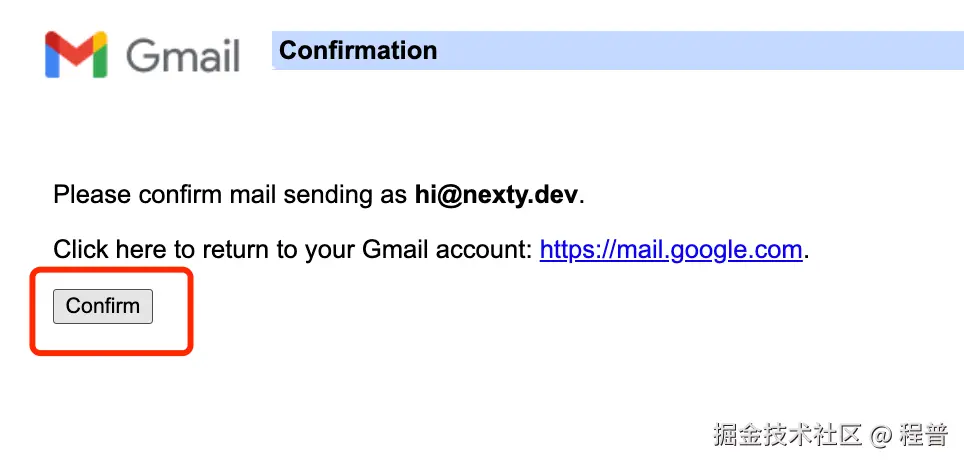
Task: Click the "google" part of the URL
Action: point(713,251)
